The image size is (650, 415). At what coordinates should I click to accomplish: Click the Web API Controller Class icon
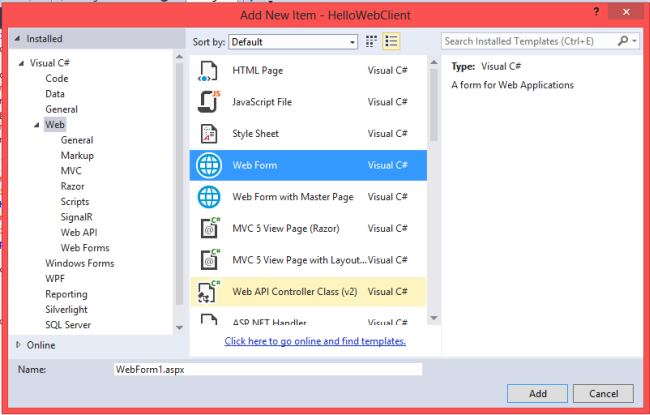tap(209, 291)
